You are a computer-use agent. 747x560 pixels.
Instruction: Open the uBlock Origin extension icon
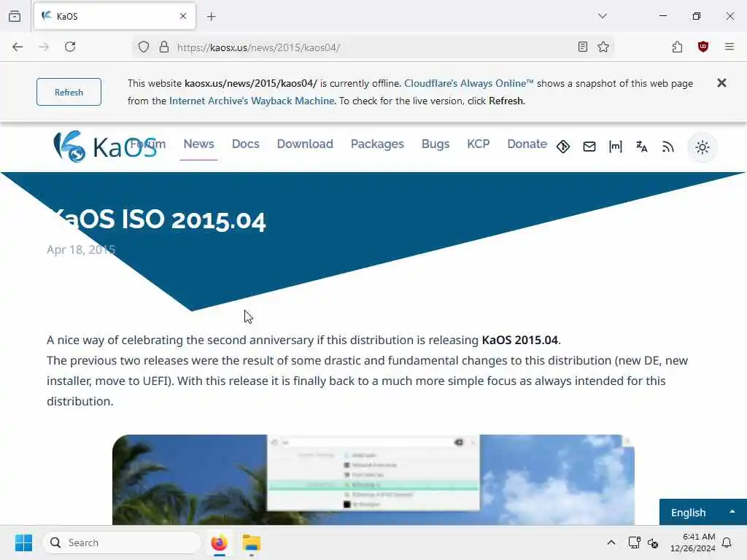point(703,47)
